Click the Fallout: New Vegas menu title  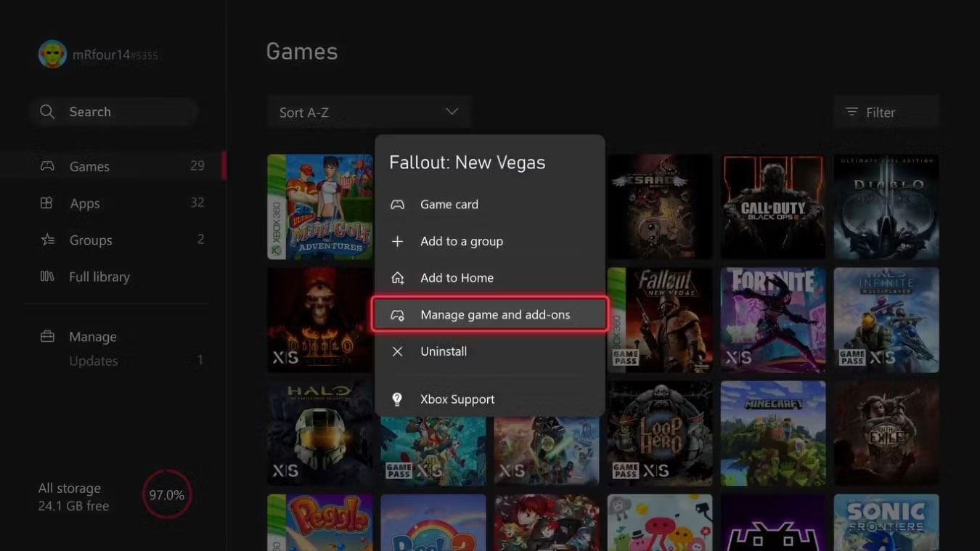tap(467, 163)
